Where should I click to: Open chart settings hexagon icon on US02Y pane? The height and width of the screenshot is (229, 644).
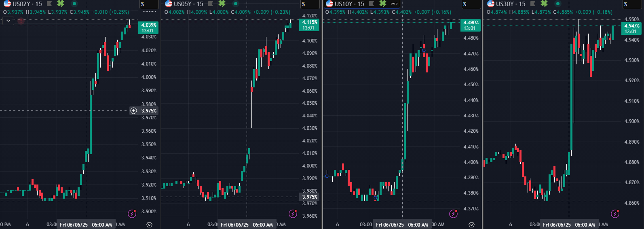coord(149,225)
